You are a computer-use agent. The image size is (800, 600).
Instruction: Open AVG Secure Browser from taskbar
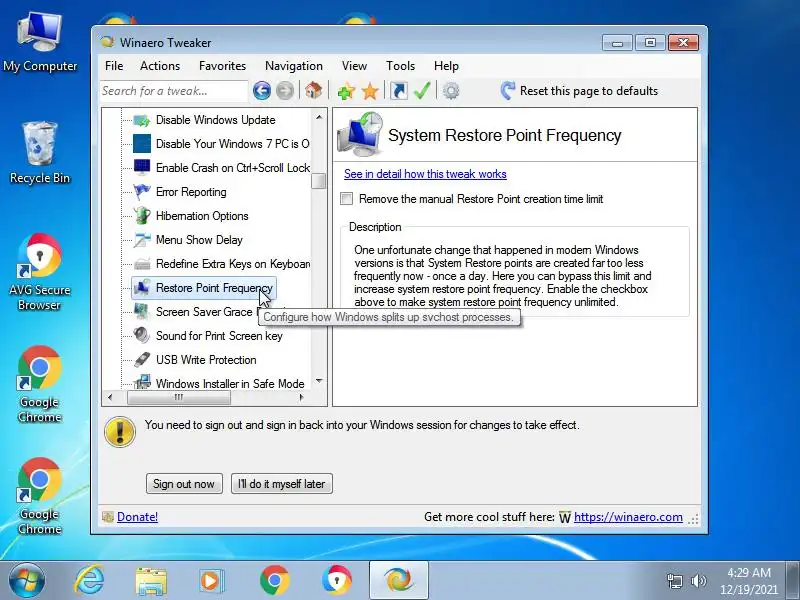[336, 581]
